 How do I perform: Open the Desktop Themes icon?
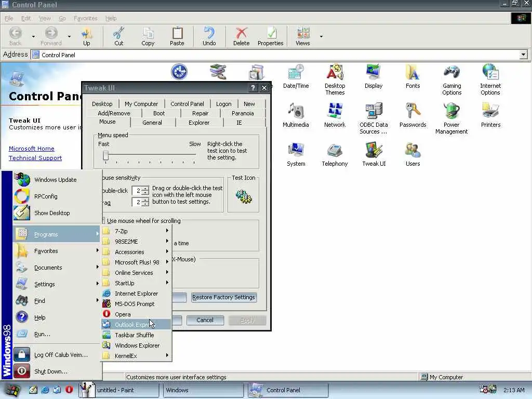[x=335, y=79]
